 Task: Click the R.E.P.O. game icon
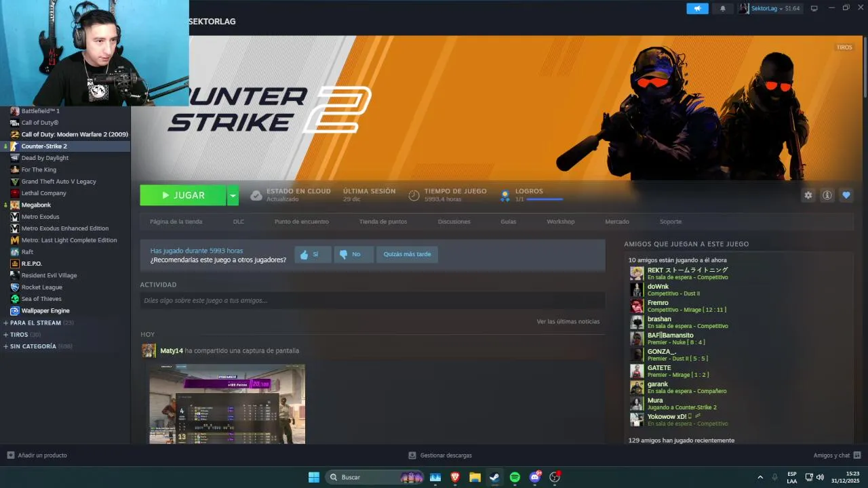(x=15, y=264)
